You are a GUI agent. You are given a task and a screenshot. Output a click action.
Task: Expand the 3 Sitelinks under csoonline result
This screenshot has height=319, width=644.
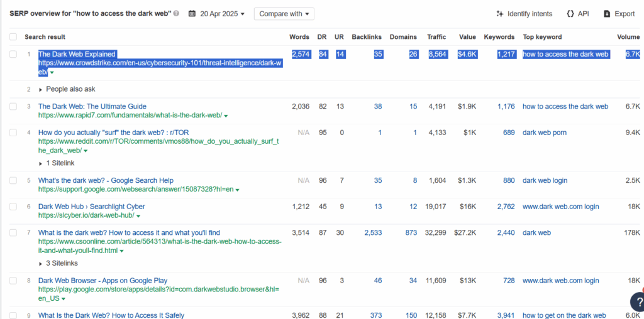point(58,263)
